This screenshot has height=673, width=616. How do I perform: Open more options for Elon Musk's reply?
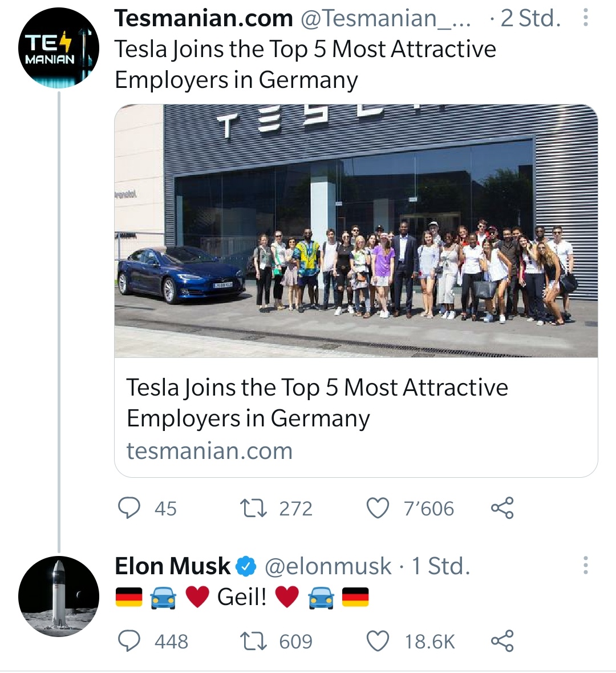pos(585,566)
